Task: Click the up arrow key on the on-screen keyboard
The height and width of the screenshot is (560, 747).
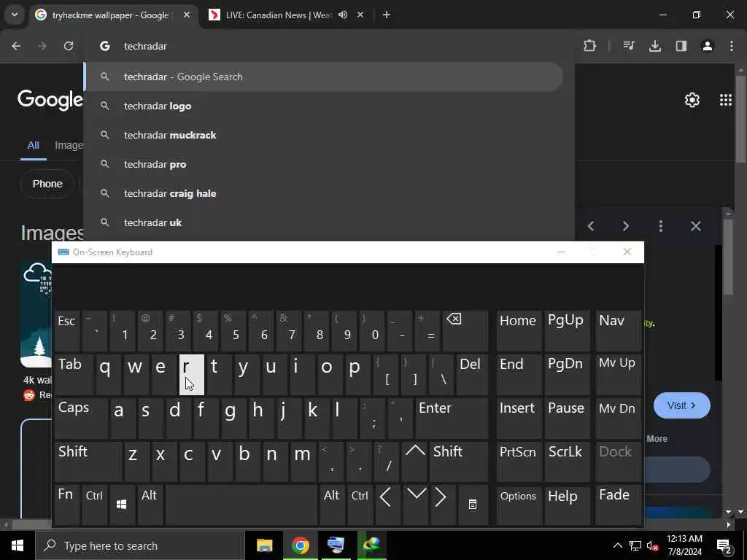Action: (414, 461)
